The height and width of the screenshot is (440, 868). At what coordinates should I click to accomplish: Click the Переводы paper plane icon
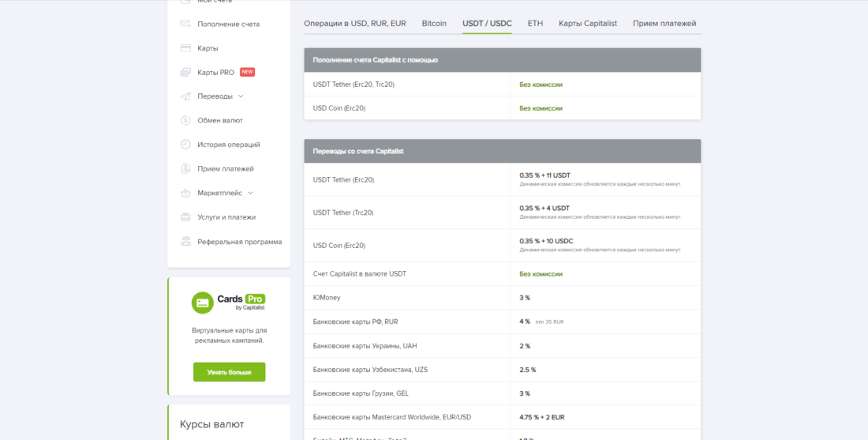pos(185,96)
